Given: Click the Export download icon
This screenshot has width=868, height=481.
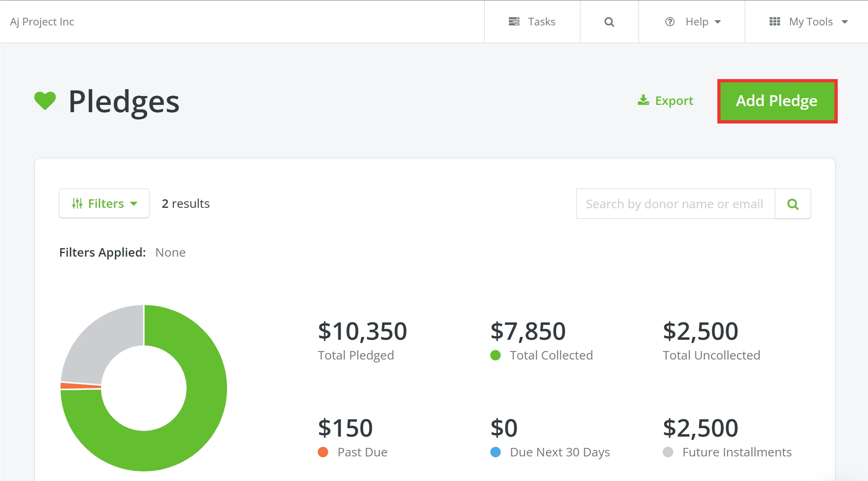Looking at the screenshot, I should click(643, 100).
